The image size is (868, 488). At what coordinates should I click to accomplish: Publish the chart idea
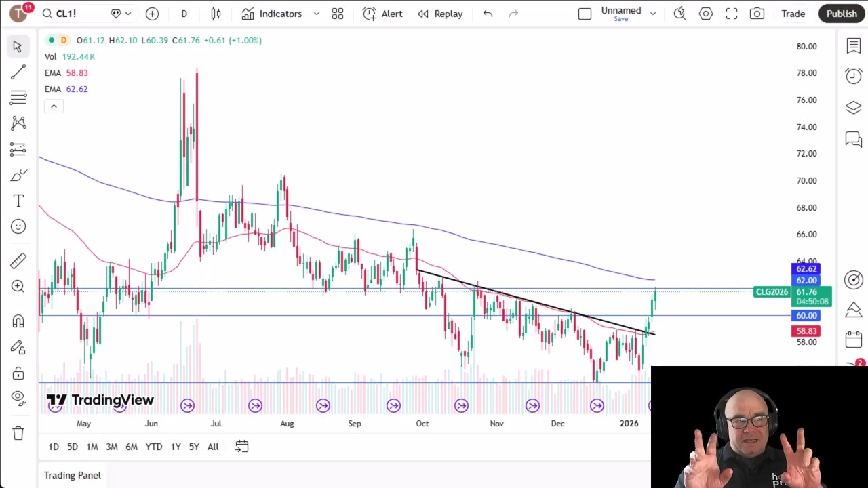tap(842, 14)
